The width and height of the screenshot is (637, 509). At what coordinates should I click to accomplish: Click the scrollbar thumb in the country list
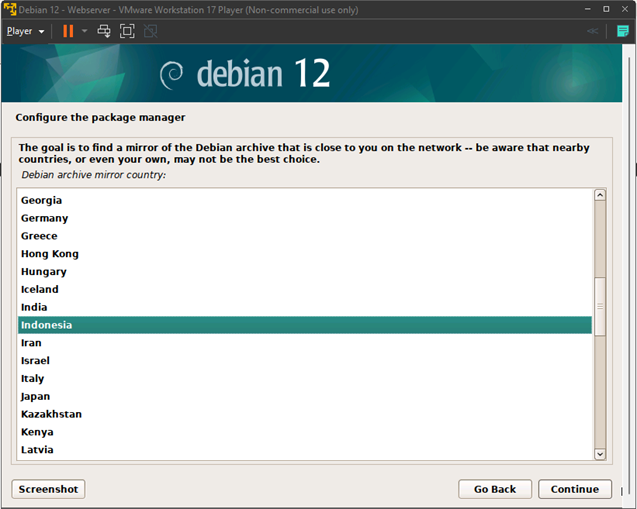pyautogui.click(x=600, y=307)
